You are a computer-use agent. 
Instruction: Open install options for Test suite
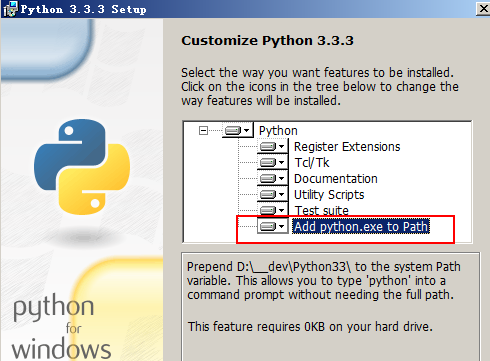(x=272, y=210)
